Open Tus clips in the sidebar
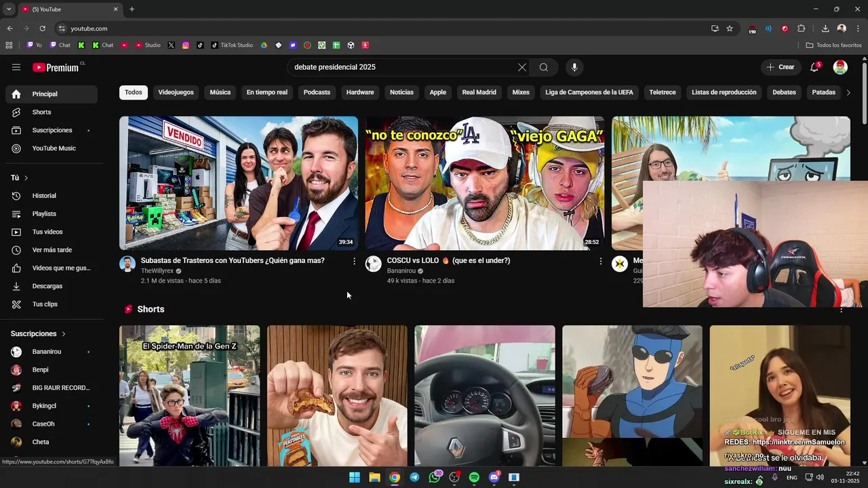 (52, 304)
